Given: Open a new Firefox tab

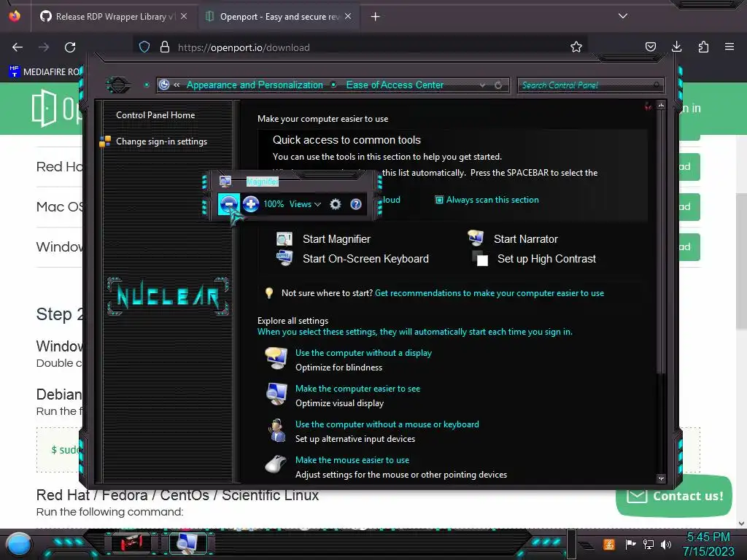Looking at the screenshot, I should point(376,17).
